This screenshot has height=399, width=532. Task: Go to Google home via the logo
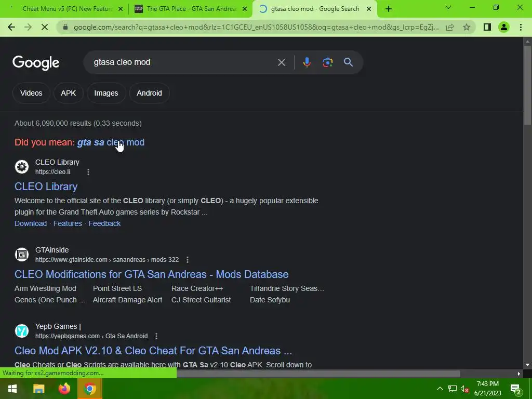coord(36,63)
